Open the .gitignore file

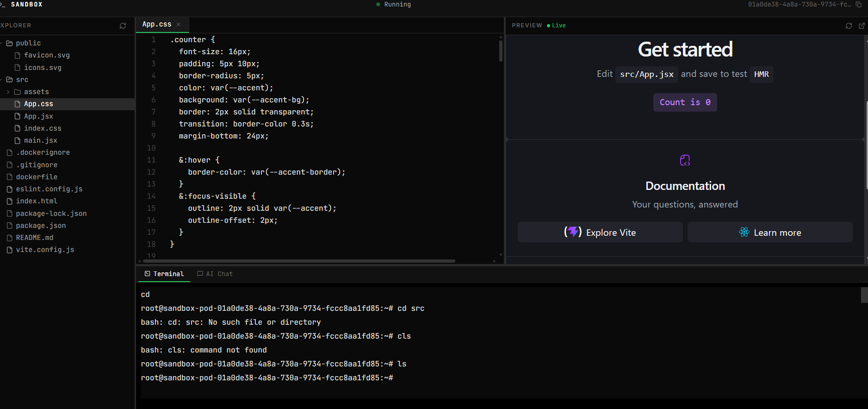(37, 165)
